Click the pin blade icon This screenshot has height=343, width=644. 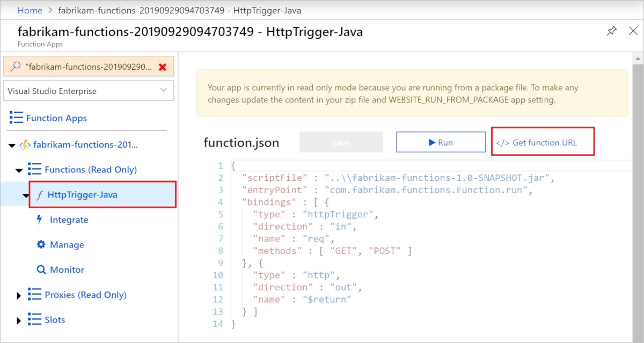pyautogui.click(x=612, y=31)
